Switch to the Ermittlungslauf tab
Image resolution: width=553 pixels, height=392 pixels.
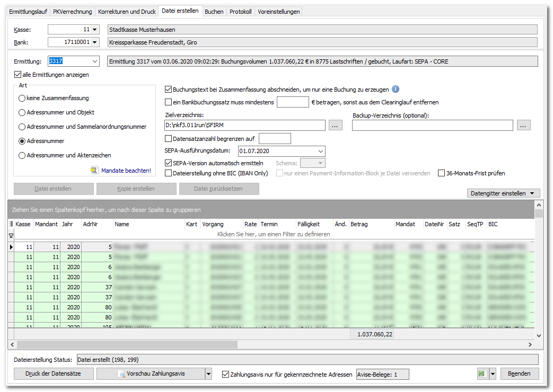[x=28, y=12]
